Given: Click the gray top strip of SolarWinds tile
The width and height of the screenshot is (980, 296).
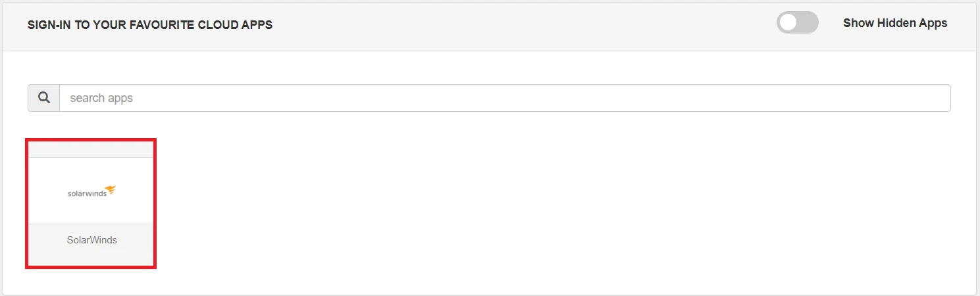Looking at the screenshot, I should (91, 149).
